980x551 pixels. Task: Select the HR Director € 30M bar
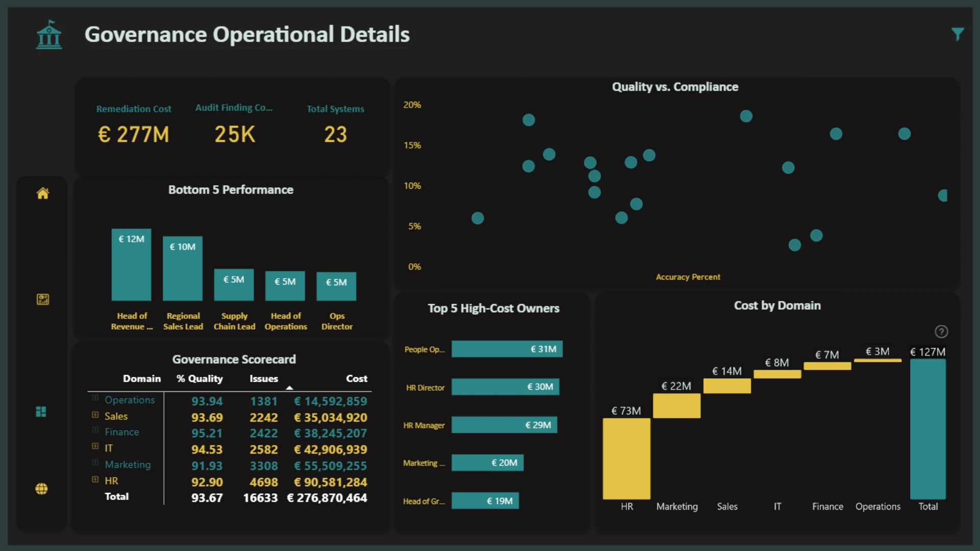505,387
